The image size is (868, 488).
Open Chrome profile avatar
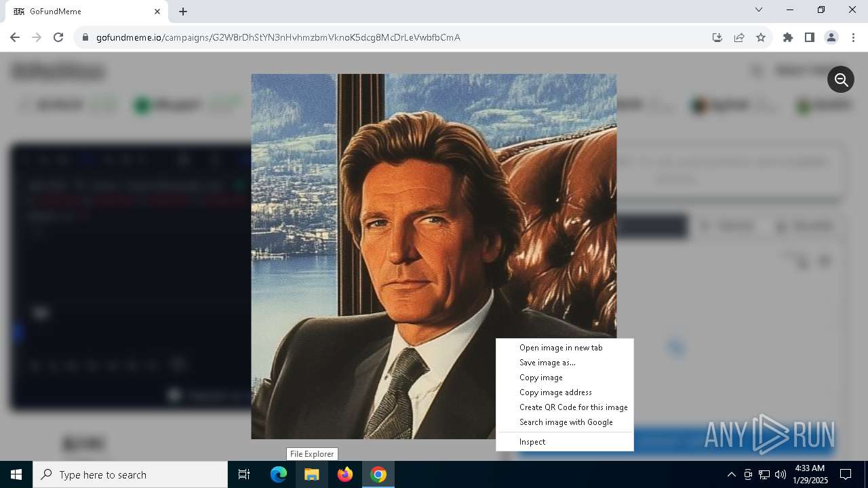(x=831, y=37)
